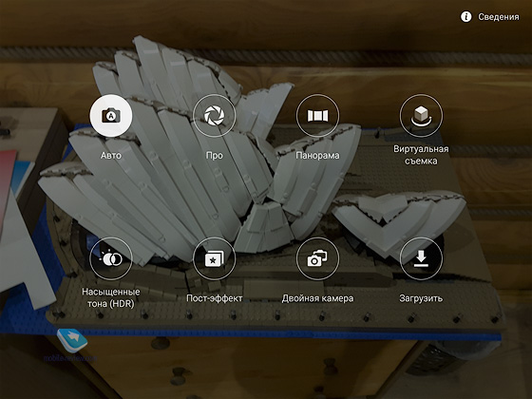The width and height of the screenshot is (532, 399).
Task: Open the Виртуальная съемка cube icon
Action: [x=421, y=116]
